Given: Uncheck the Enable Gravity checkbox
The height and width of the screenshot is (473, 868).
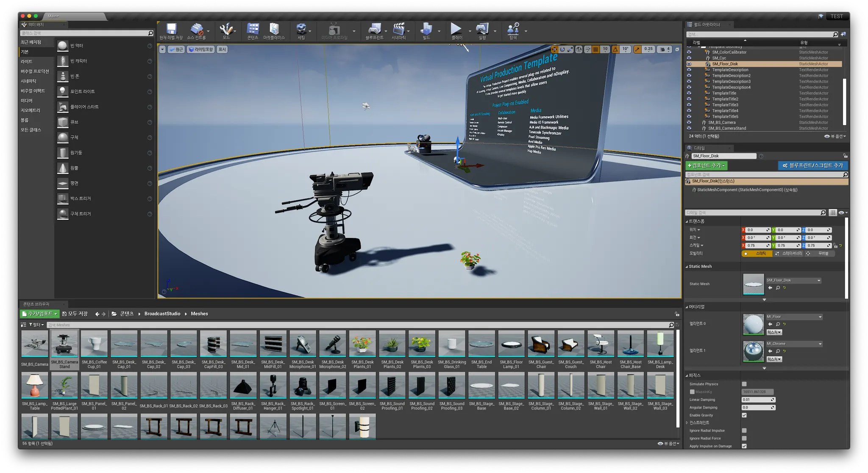Looking at the screenshot, I should point(744,415).
